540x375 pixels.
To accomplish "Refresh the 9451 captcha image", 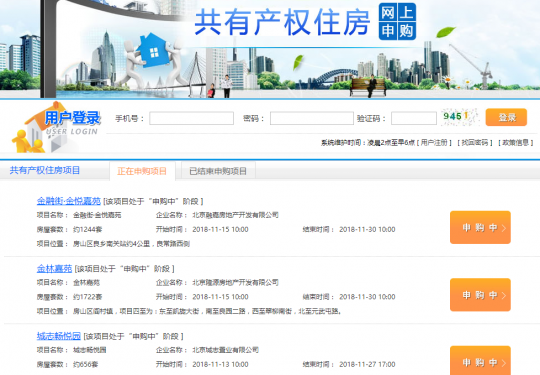I will [x=460, y=117].
